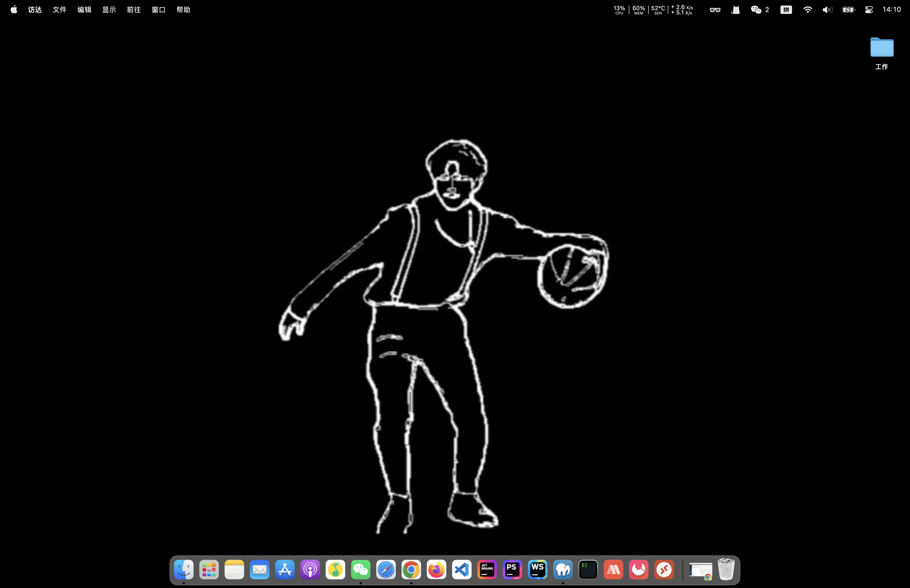The image size is (910, 588).
Task: Open Terminal app in the dock
Action: 588,570
